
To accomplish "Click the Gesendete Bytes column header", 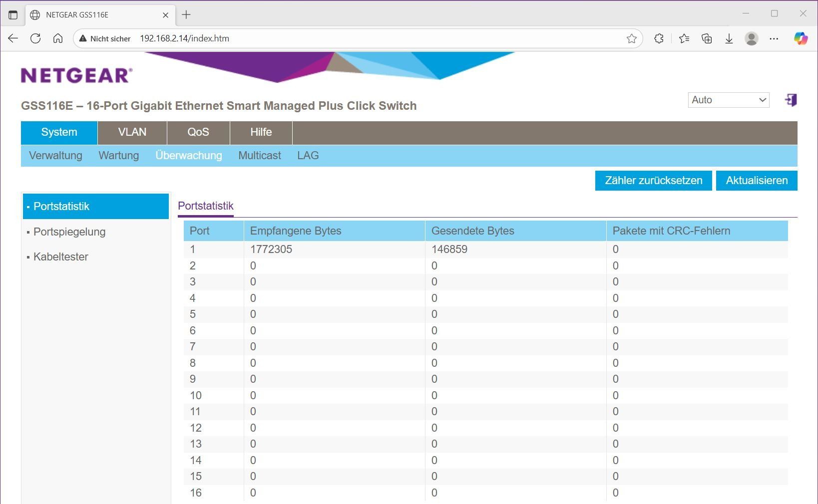I will pyautogui.click(x=515, y=231).
